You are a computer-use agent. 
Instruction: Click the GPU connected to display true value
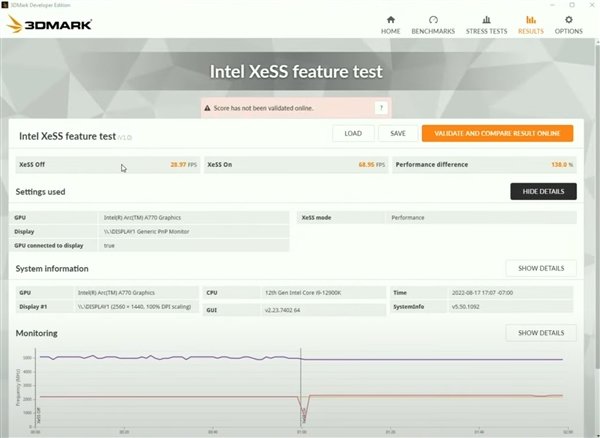[109, 246]
